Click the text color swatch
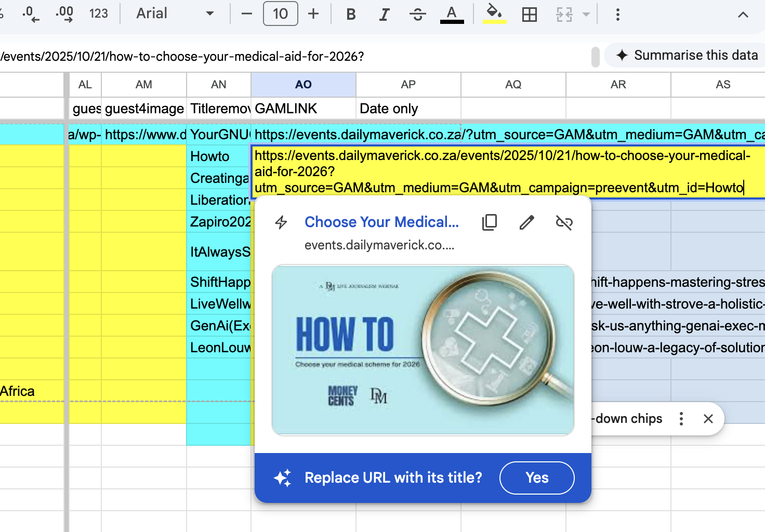The width and height of the screenshot is (765, 532). pos(452,14)
